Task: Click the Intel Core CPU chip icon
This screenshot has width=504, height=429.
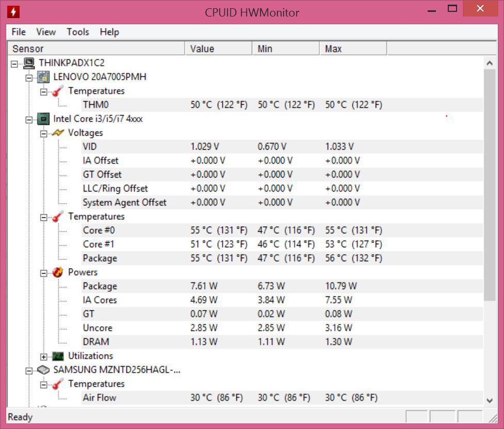Action: (43, 119)
